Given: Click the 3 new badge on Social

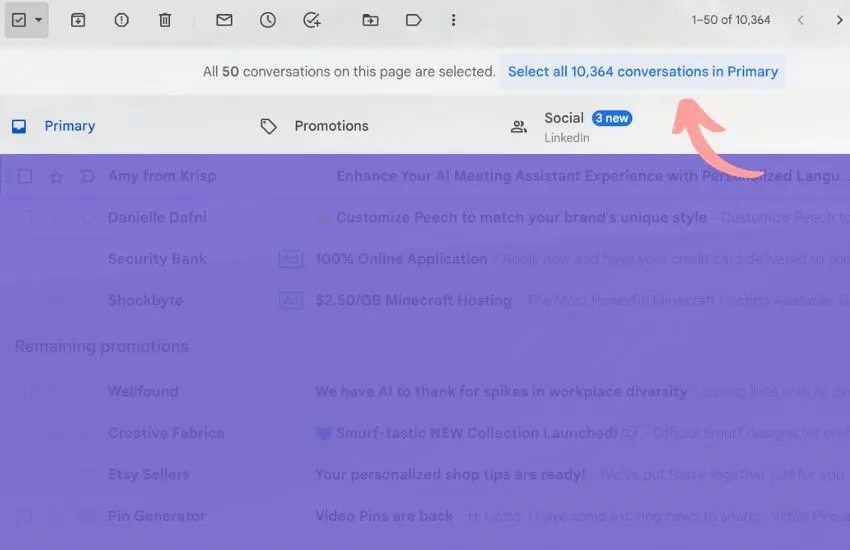Looking at the screenshot, I should (x=611, y=118).
